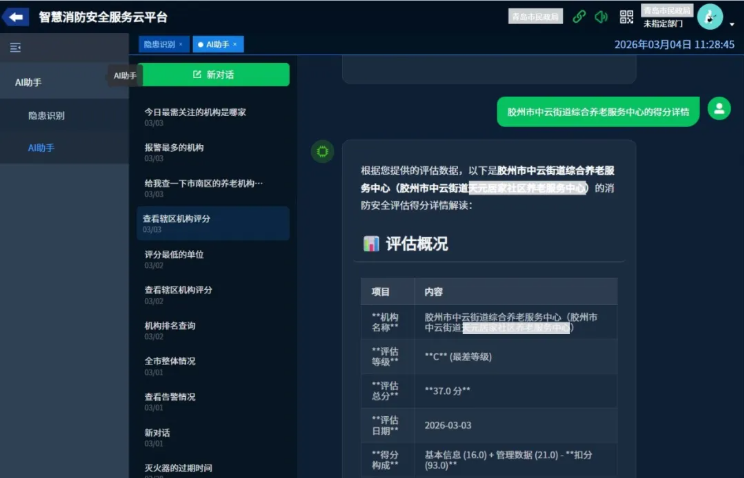Screen dimensions: 744x478
Task: Click the green user chat avatar
Action: coord(718,109)
